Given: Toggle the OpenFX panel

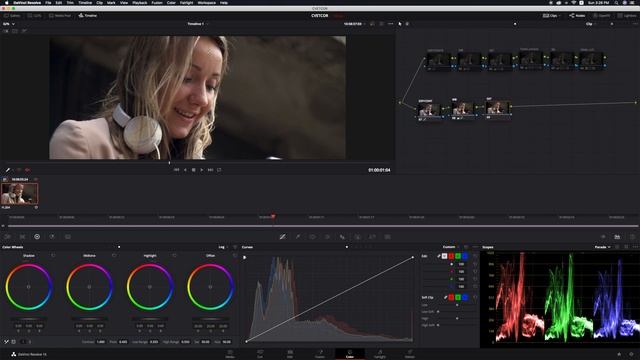Looking at the screenshot, I should 602,16.
